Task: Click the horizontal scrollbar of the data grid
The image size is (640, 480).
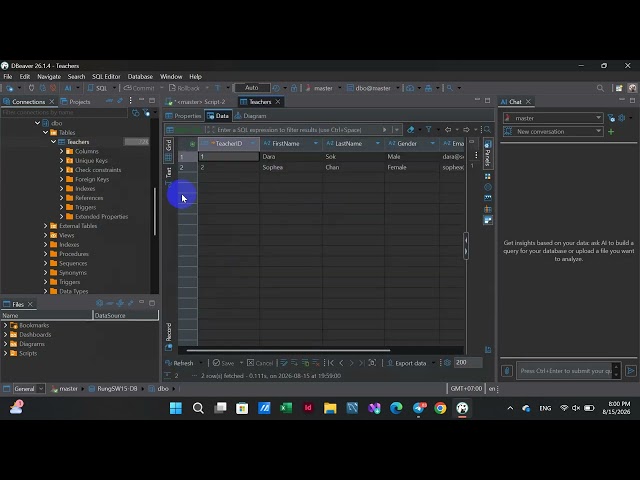Action: click(x=288, y=350)
